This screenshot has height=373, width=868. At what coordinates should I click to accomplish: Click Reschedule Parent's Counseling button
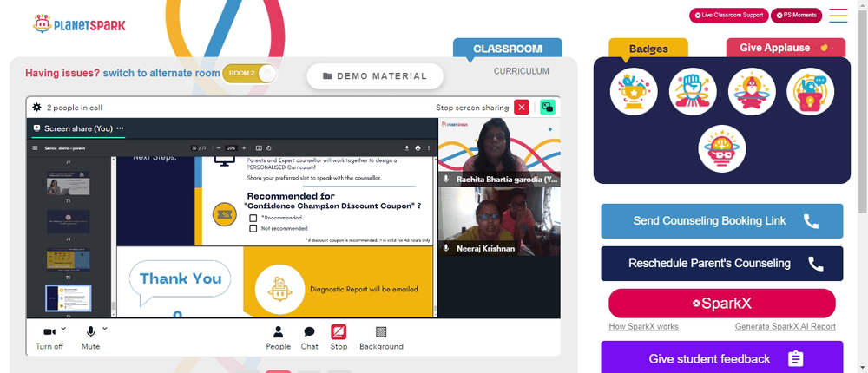click(722, 264)
